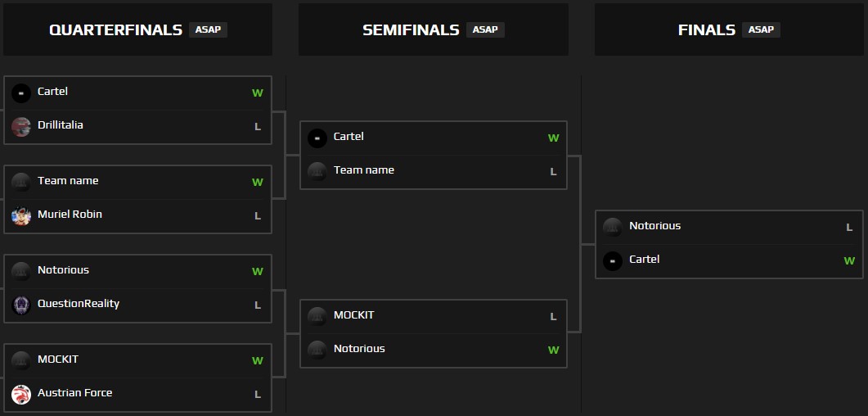
Task: Click ASAP badge next to Quarterfinals
Action: tap(208, 29)
